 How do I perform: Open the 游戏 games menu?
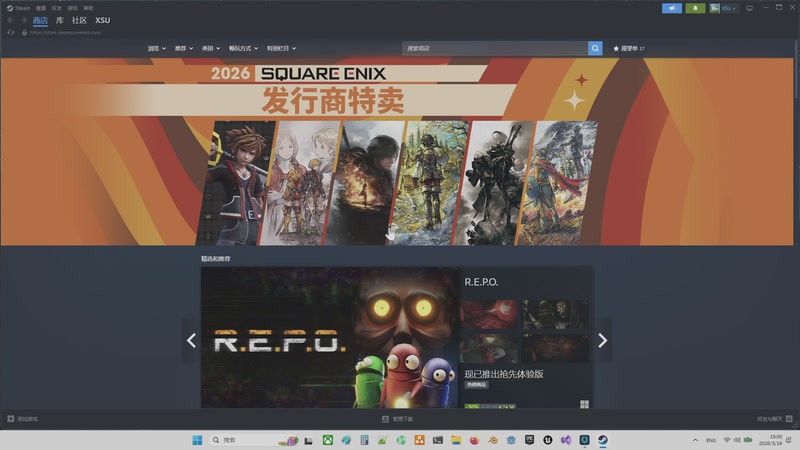[72, 8]
